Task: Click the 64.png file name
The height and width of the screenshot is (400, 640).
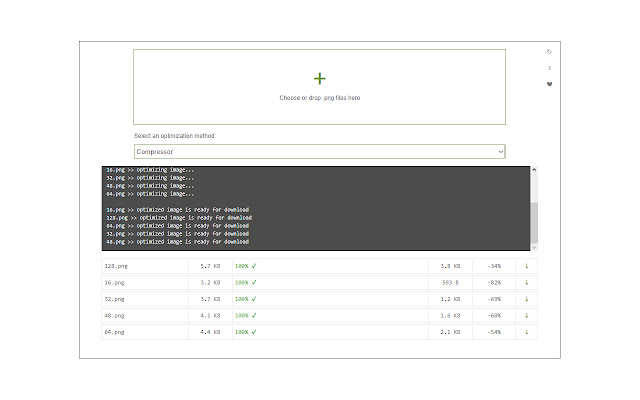Action: 114,332
